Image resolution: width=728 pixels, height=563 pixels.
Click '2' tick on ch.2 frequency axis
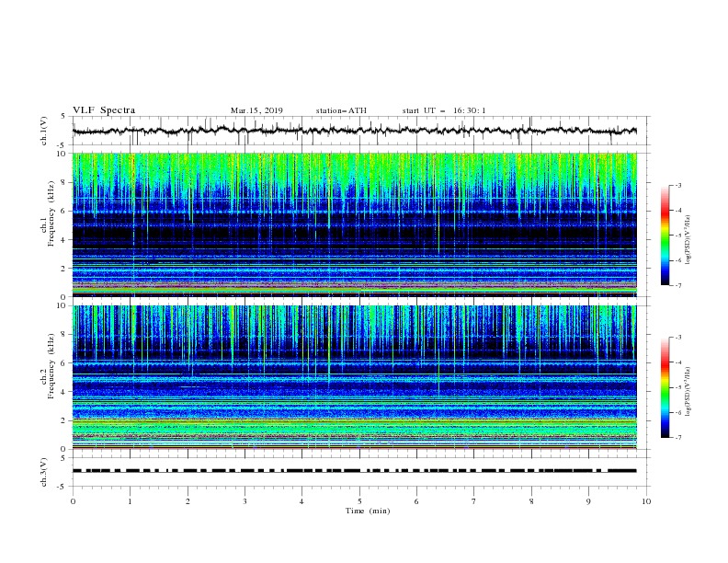[65, 420]
